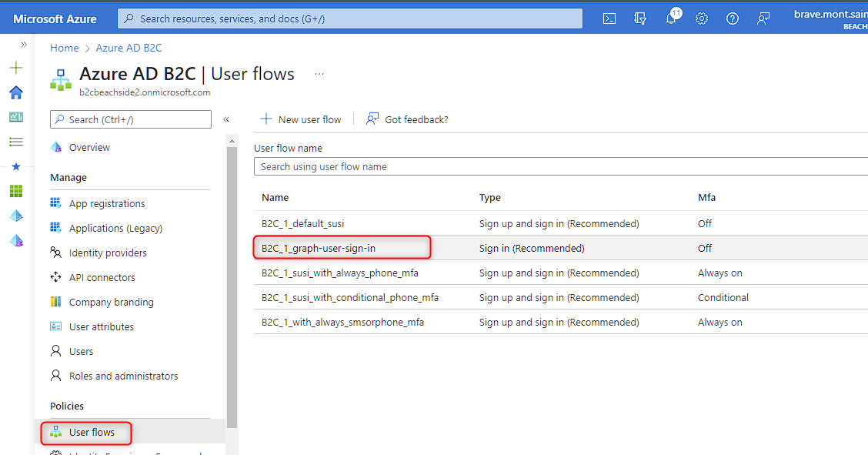Click the ellipsis beside User flows title
Viewport: 868px width, 455px height.
[319, 74]
